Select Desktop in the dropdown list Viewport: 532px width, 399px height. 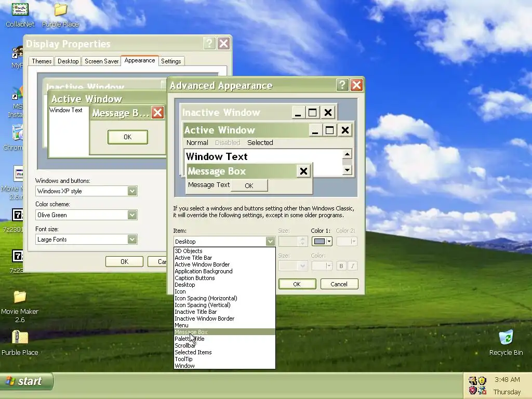(x=224, y=285)
